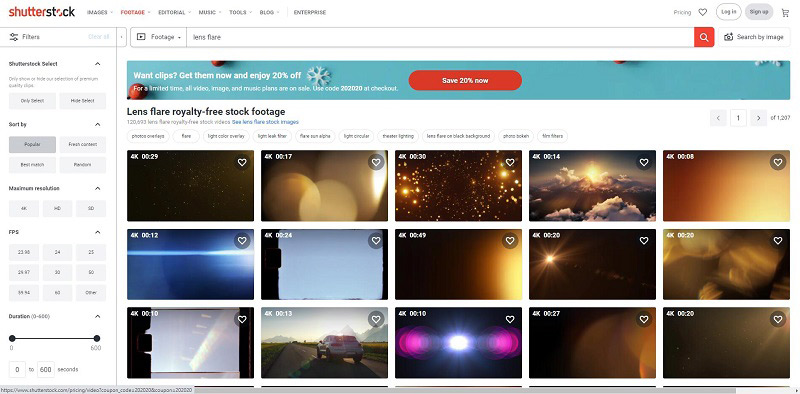Enable the Only Select filter
This screenshot has height=394, width=800.
(32, 101)
